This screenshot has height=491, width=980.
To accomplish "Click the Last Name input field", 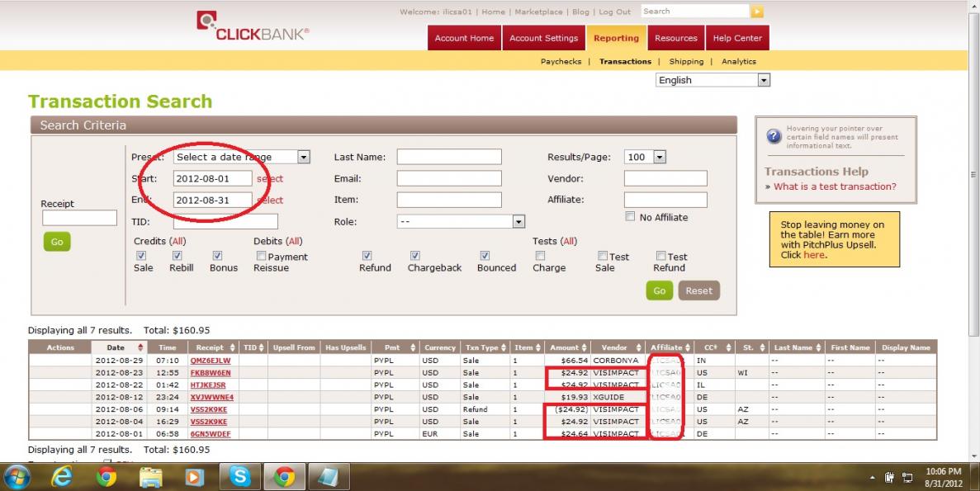I will [x=449, y=157].
